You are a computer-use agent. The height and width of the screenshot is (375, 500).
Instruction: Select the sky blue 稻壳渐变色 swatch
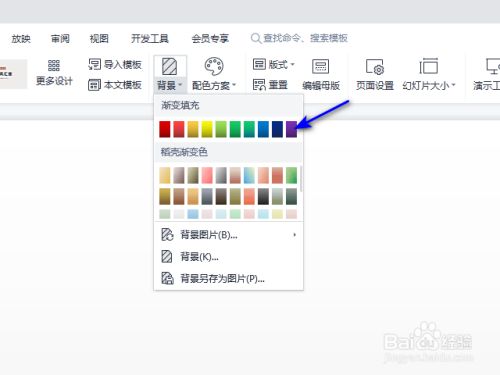pyautogui.click(x=249, y=175)
